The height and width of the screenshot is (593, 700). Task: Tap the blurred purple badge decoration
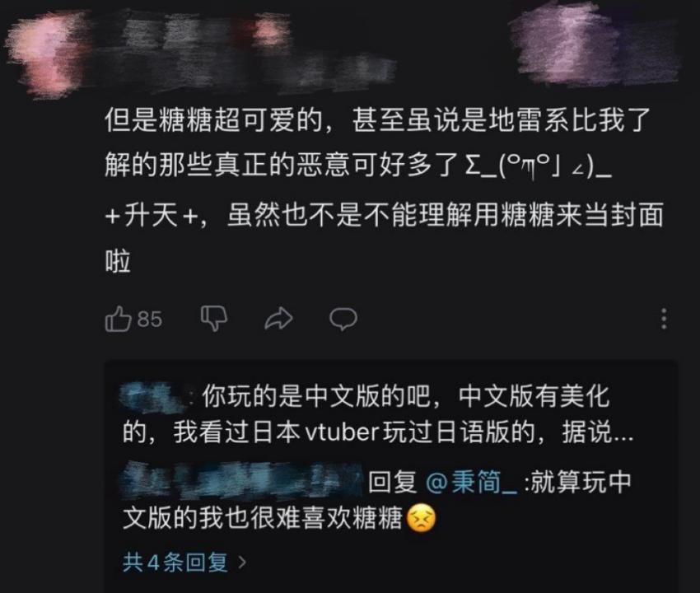[x=594, y=44]
